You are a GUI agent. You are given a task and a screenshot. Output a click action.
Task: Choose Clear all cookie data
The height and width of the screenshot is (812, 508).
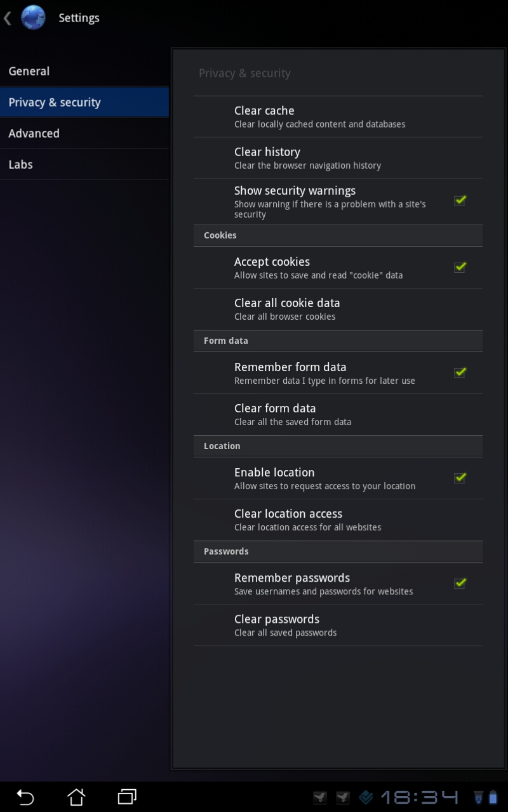pos(338,309)
